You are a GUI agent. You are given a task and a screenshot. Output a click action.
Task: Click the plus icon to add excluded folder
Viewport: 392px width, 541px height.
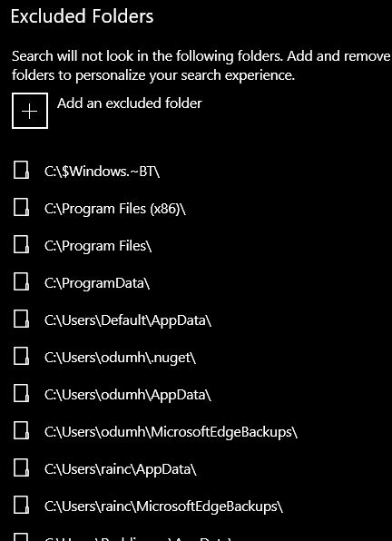pos(30,111)
